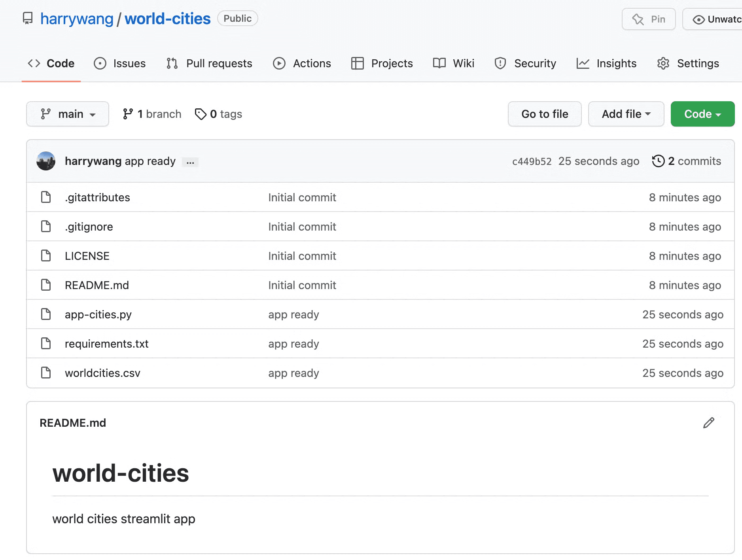Open the Initial commit message for LICENSE
The width and height of the screenshot is (742, 560).
tap(302, 256)
